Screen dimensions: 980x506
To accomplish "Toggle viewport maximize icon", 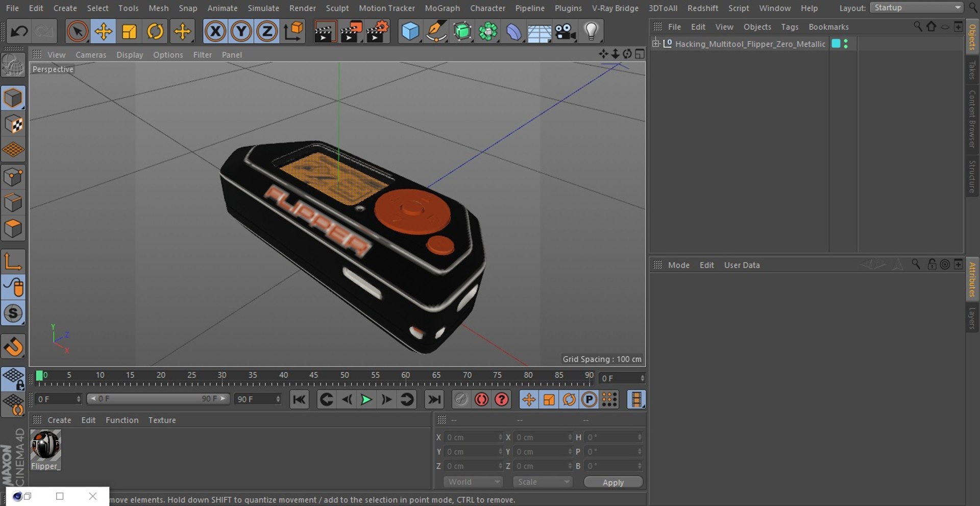I will [x=640, y=54].
